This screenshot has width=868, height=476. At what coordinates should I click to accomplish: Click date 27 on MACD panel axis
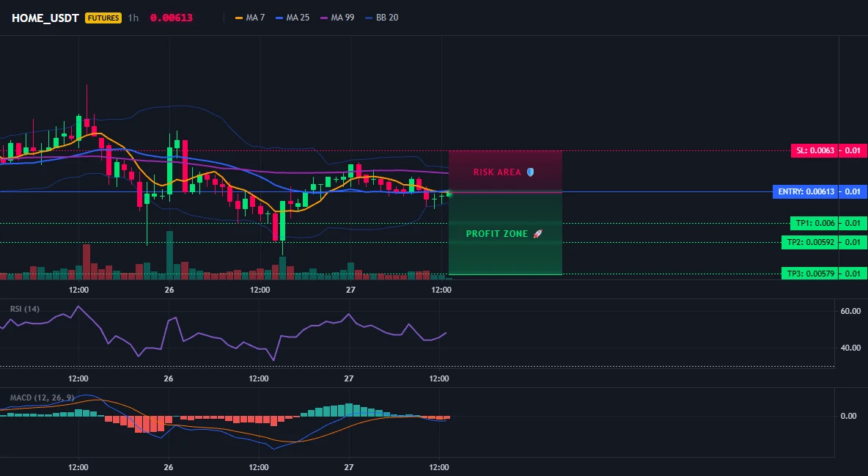(x=349, y=467)
